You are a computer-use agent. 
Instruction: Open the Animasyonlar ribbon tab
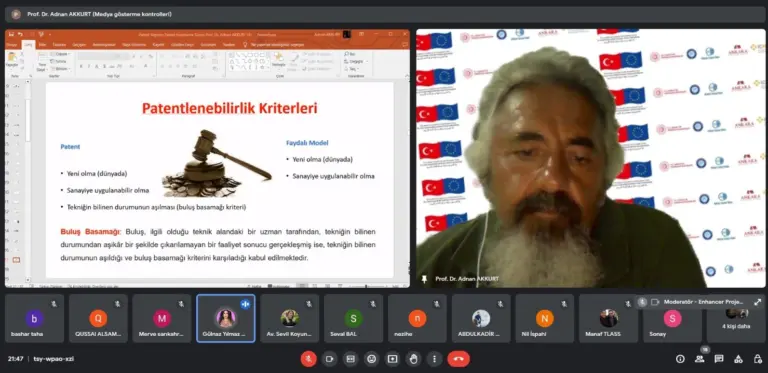pos(104,45)
